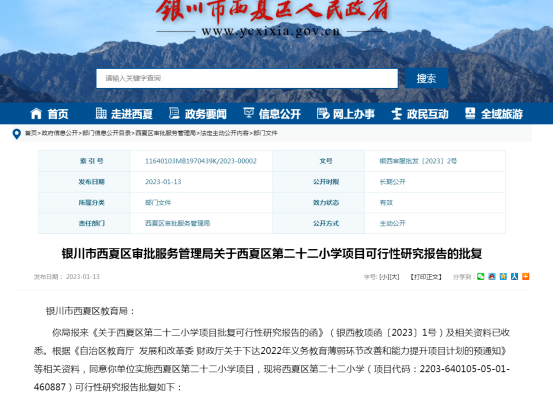Image resolution: width=554 pixels, height=399 pixels.
Task: Click the tourism icon beside 全域旅游
Action: click(470, 113)
